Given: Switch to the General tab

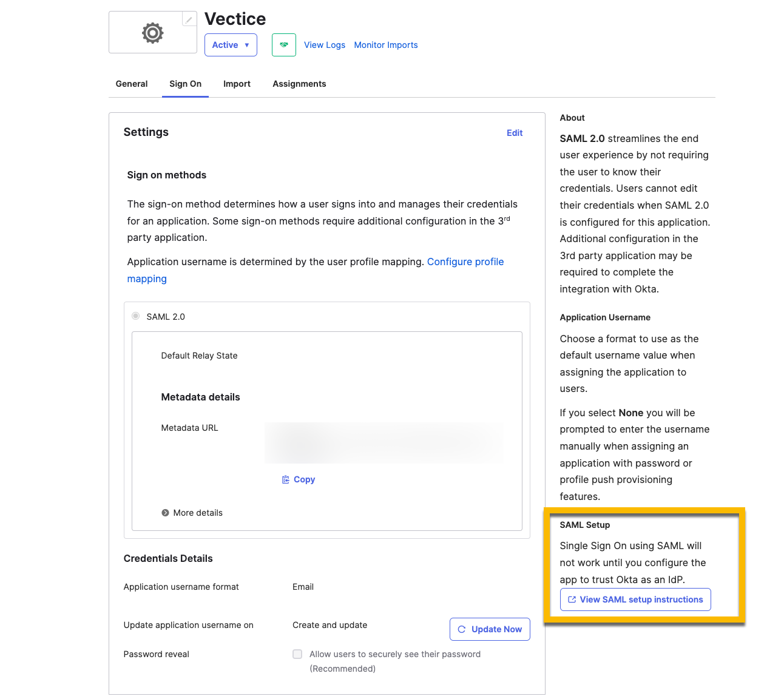Looking at the screenshot, I should pos(132,84).
